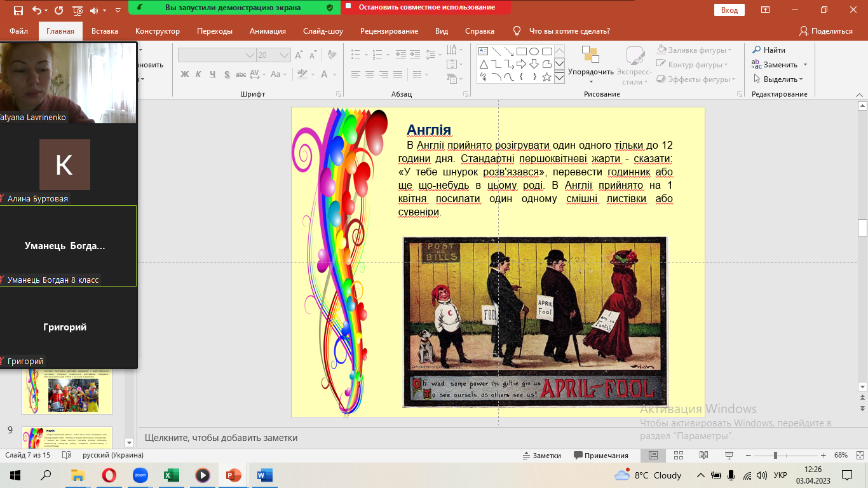Switch to the Конструктор tab
Screen dimensions: 868x488
pyautogui.click(x=158, y=31)
